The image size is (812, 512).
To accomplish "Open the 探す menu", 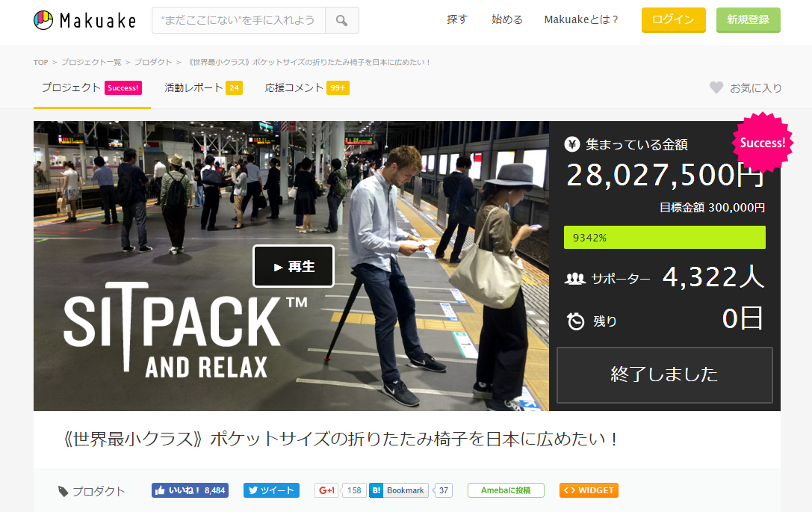I will coord(457,19).
